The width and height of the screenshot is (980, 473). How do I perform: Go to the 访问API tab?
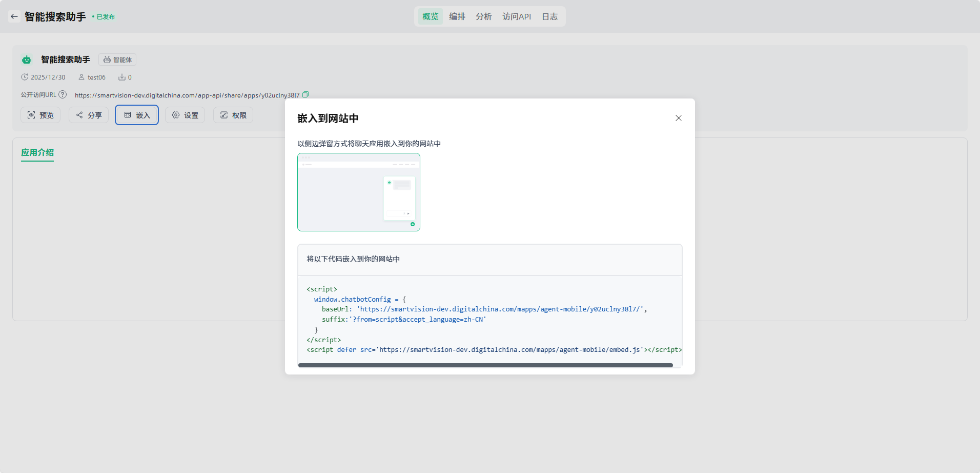(x=517, y=16)
